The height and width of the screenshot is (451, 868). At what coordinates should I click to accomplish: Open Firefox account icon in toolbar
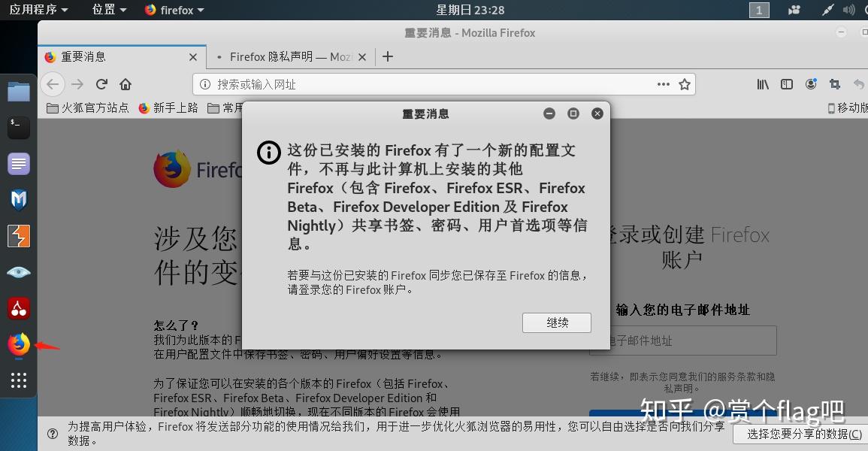coord(811,84)
